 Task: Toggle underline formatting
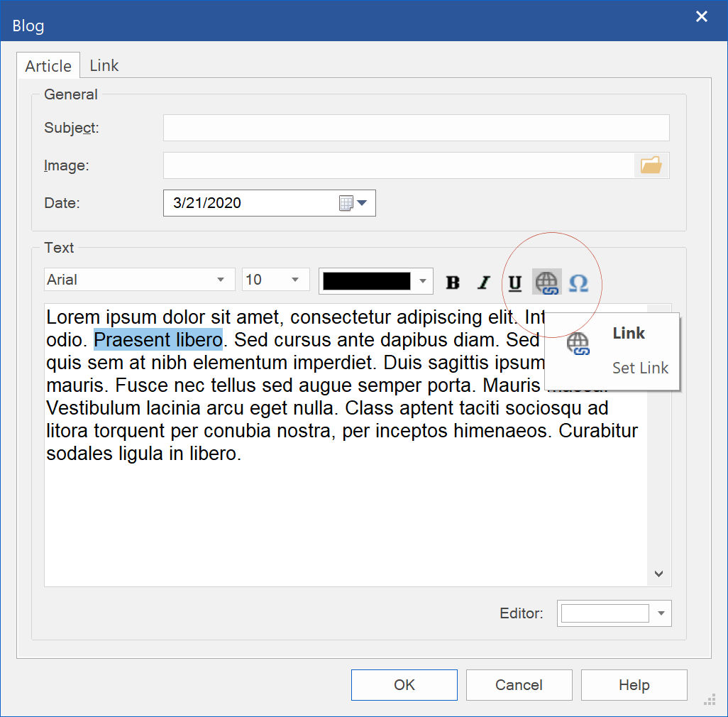point(515,282)
